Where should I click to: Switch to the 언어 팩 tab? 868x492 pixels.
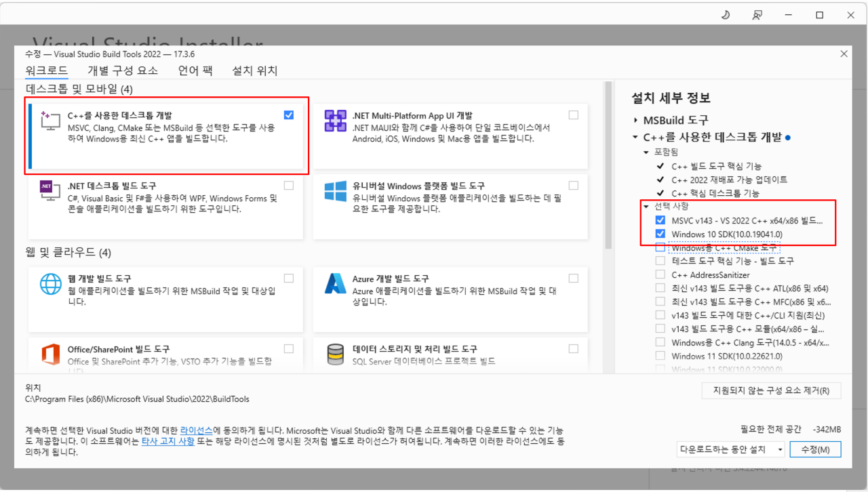[195, 70]
